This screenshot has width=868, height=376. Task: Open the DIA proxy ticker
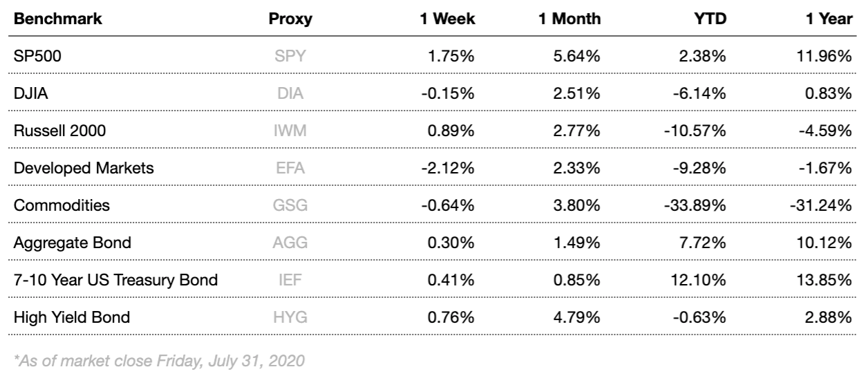[x=290, y=94]
